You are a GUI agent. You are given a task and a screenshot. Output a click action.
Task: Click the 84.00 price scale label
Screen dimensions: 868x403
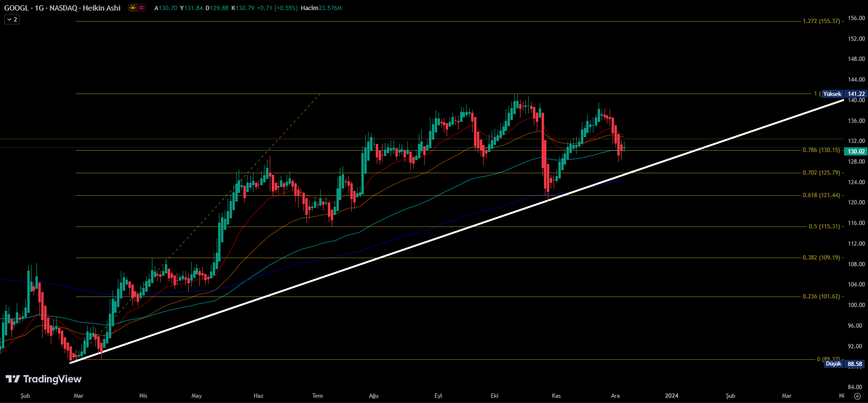[x=856, y=387]
